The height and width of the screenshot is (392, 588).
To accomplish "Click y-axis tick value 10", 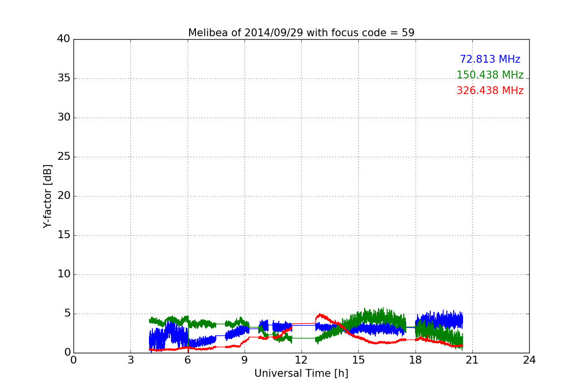I will point(64,274).
